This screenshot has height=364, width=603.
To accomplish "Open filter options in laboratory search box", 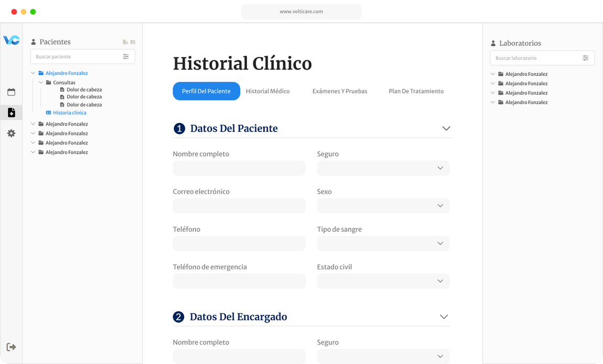I will point(585,58).
